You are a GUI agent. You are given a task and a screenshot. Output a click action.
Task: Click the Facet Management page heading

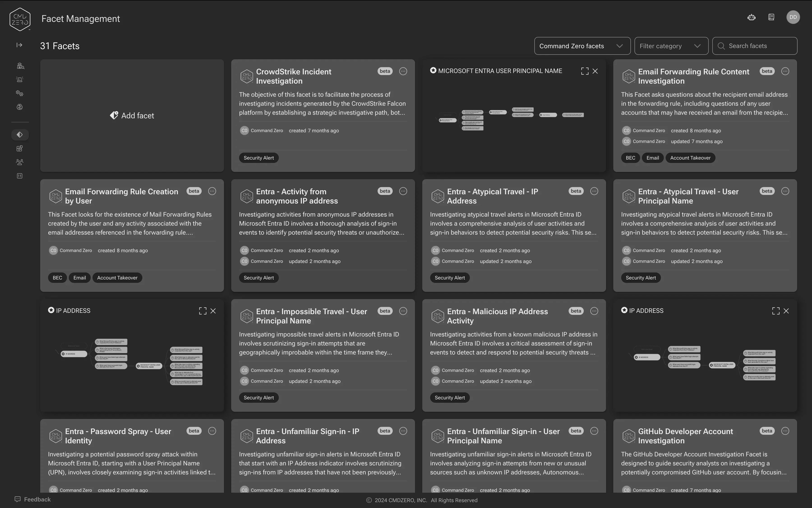81,19
